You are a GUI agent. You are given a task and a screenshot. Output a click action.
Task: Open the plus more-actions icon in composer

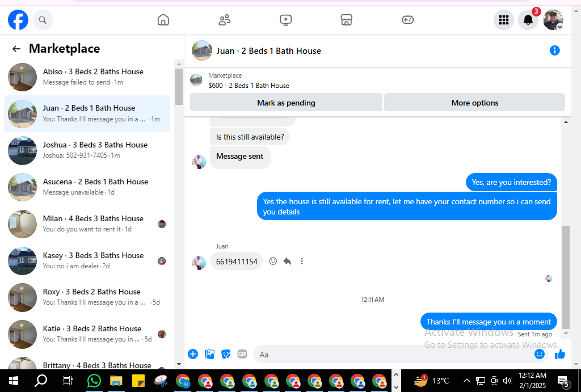click(x=193, y=354)
